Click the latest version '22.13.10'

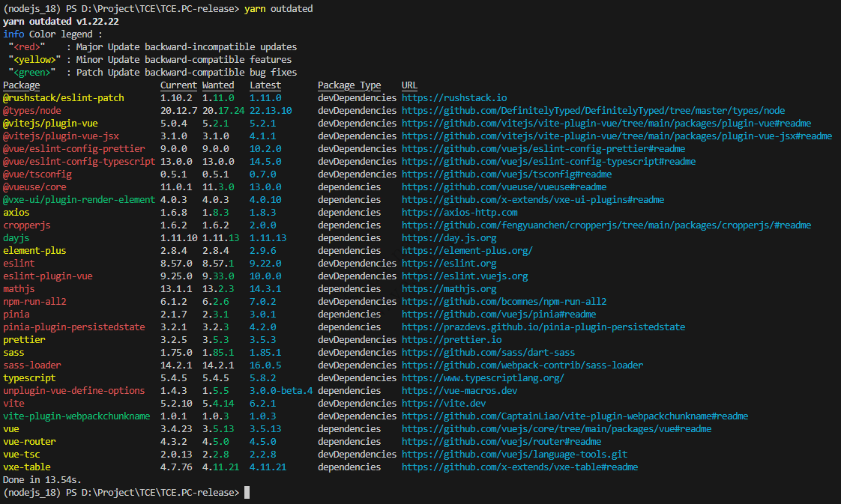coord(271,111)
